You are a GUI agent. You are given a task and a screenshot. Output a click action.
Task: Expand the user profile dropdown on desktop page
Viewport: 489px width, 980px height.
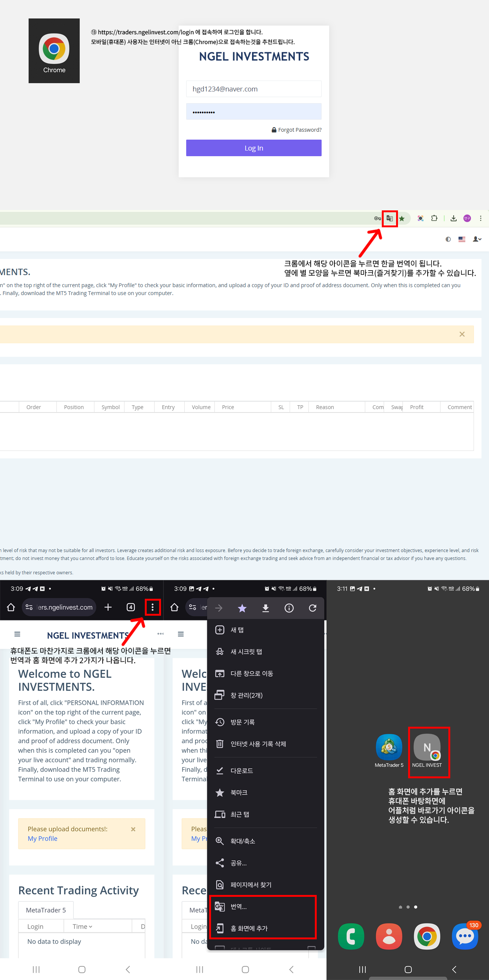[477, 239]
